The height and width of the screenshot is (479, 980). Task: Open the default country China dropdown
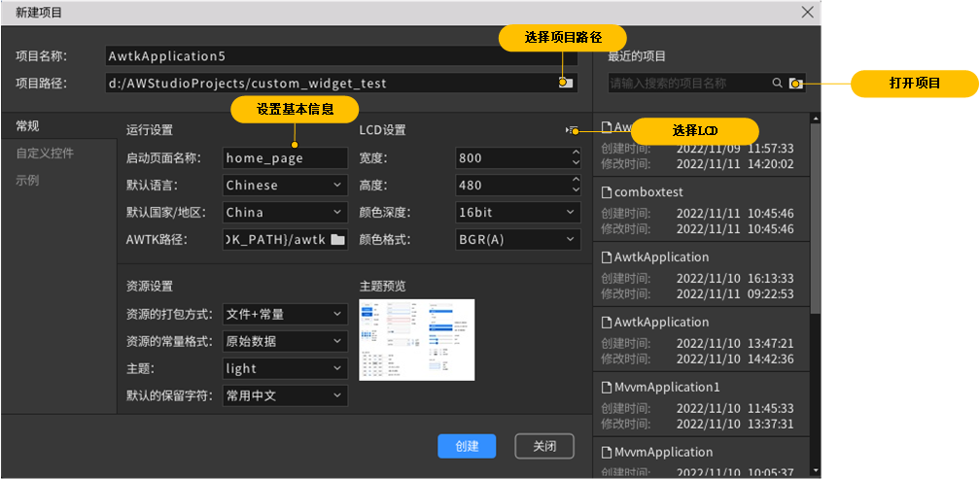(x=285, y=213)
